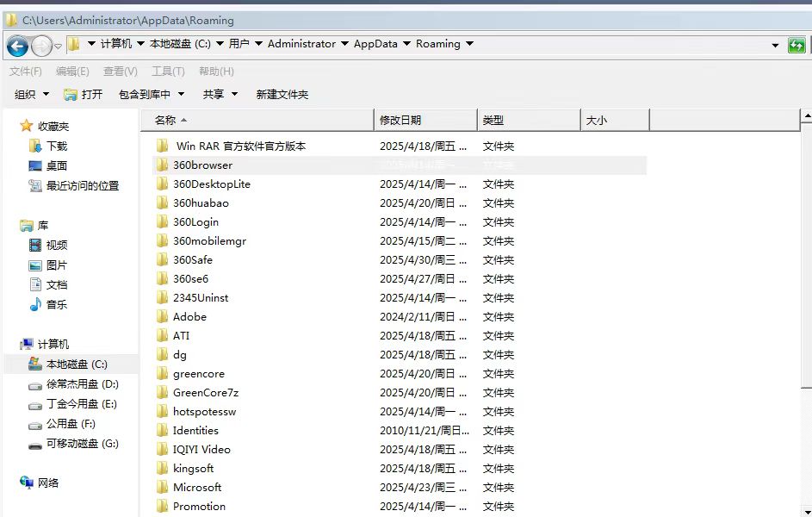Select the Win RAR 官方软件官方版本 folder icon
This screenshot has height=517, width=812.
pos(162,146)
